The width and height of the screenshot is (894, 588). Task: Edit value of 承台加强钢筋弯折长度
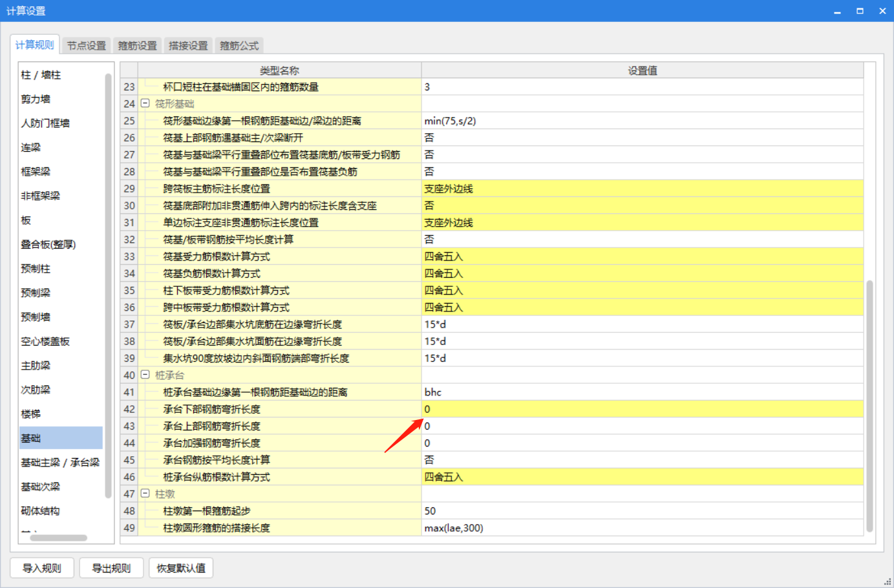(643, 443)
